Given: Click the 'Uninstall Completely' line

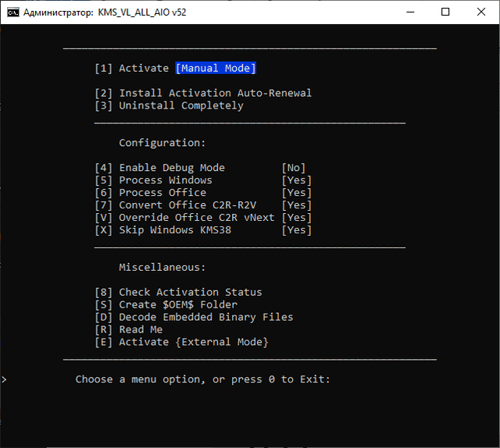Looking at the screenshot, I should click(x=169, y=106).
